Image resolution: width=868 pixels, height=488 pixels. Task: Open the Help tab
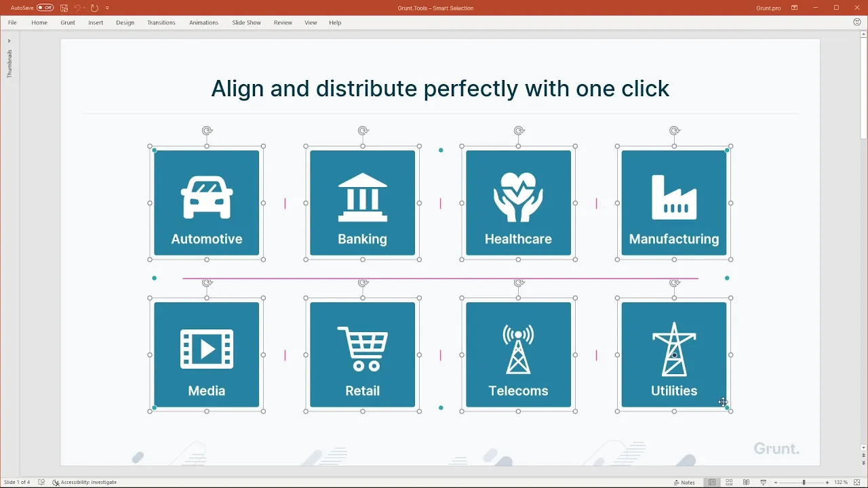click(x=335, y=22)
